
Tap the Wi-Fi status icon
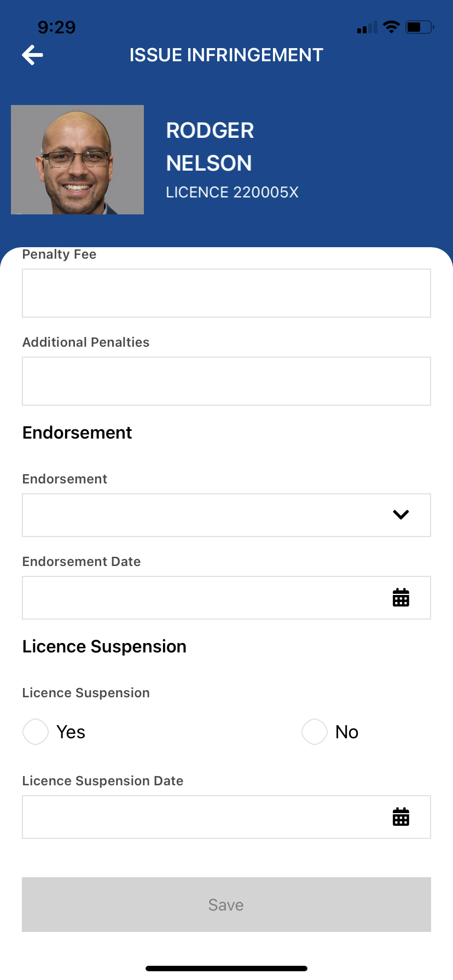coord(391,27)
